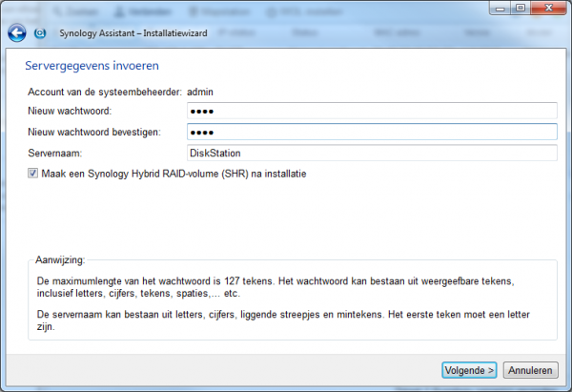Click the 'Servergegevens invoeren' heading
Viewport: 572px width, 392px height.
(x=92, y=66)
